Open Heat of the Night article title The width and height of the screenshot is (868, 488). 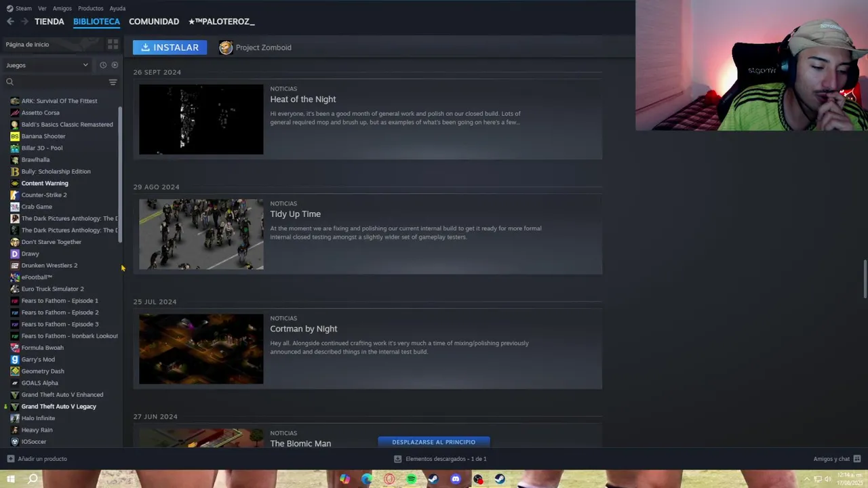pos(303,99)
